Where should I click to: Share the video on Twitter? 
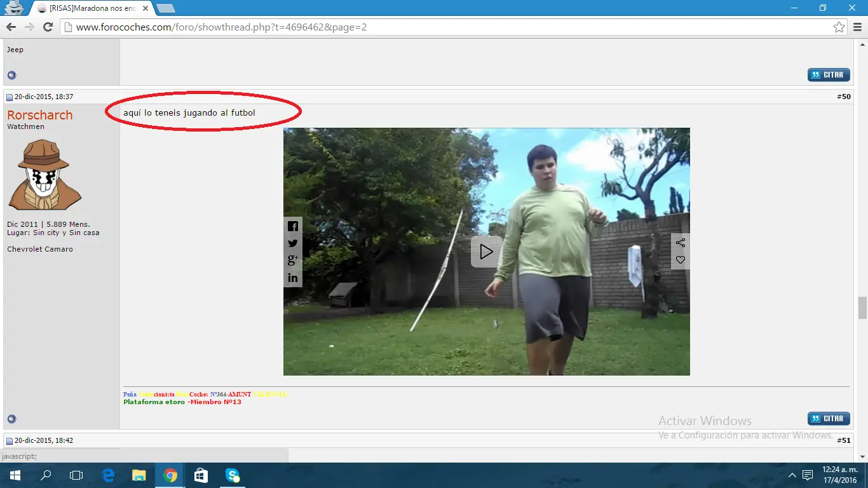[x=293, y=243]
